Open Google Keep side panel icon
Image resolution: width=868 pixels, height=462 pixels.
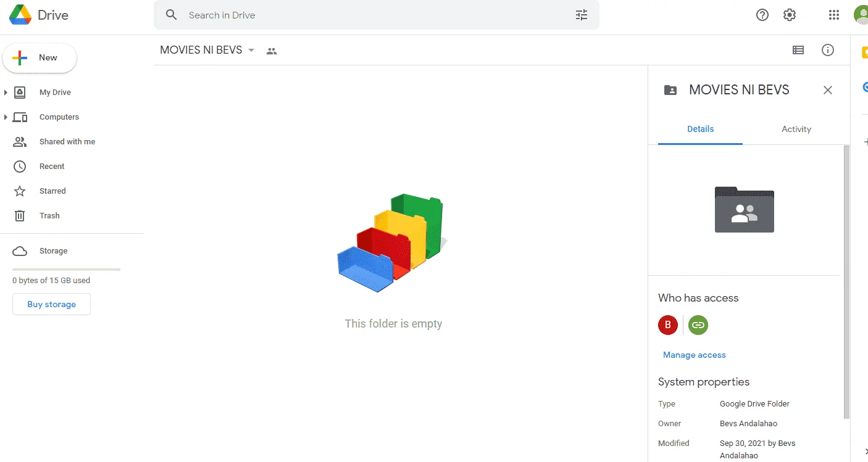865,54
